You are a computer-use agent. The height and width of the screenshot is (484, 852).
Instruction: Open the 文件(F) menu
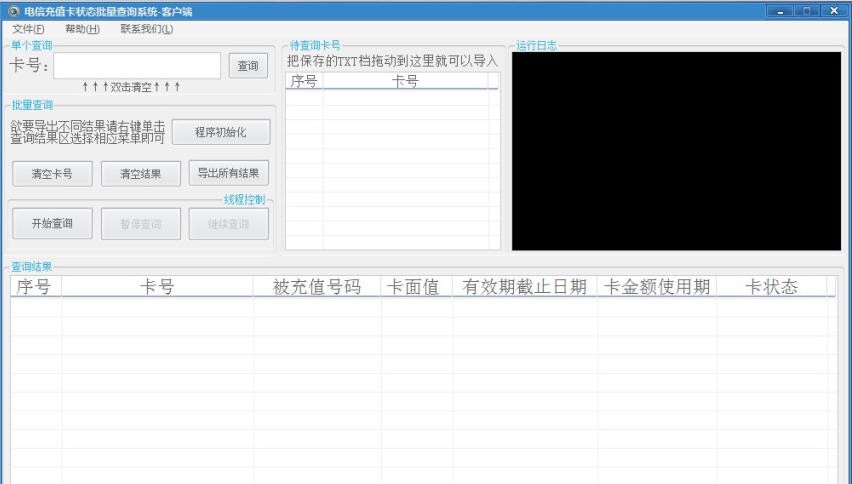[28, 29]
